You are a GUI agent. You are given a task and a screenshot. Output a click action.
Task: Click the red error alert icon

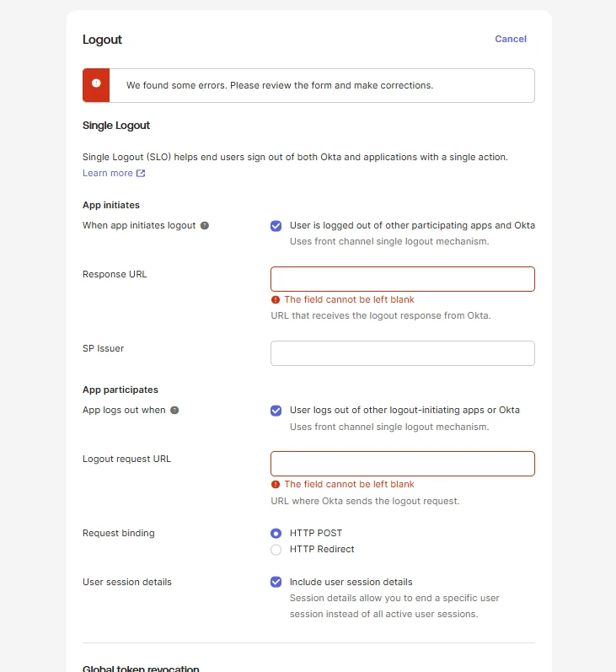pos(96,84)
